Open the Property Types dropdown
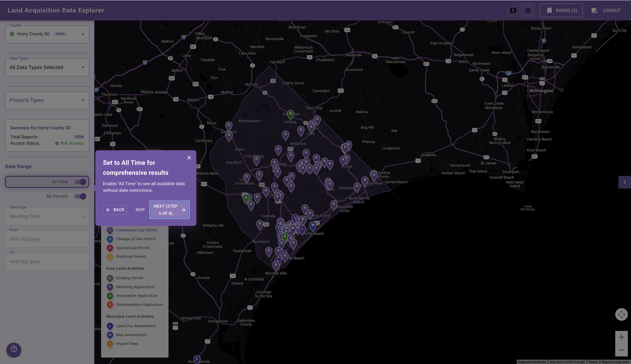 pos(47,100)
